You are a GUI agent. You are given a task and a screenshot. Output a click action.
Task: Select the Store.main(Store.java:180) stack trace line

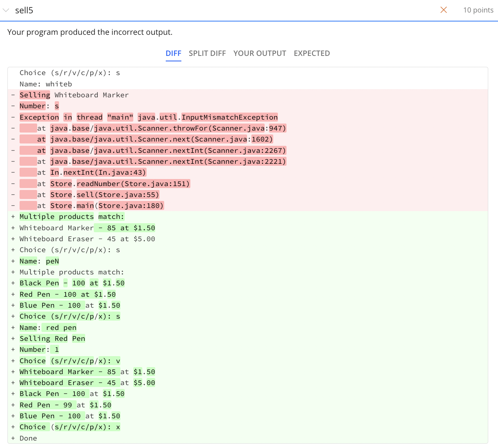pos(91,205)
